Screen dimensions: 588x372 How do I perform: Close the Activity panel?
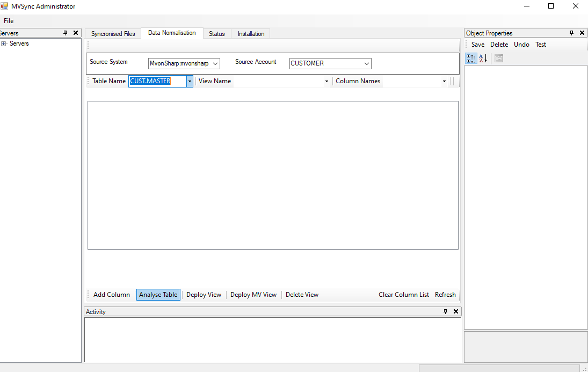point(456,312)
